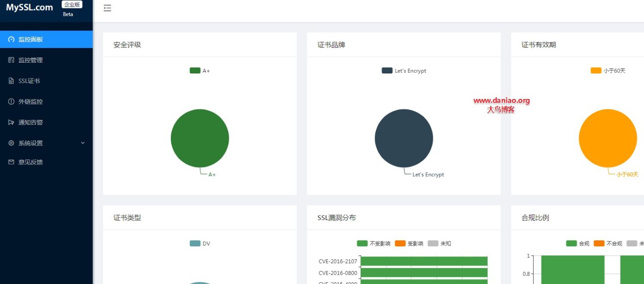
Task: Toggle the 未知 legend in SSL漏洞分布
Action: pos(439,243)
